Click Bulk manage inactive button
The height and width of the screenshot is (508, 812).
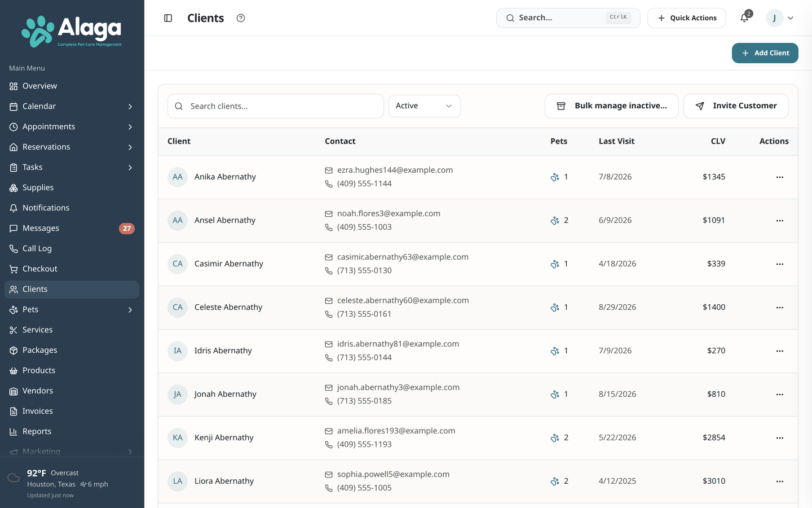click(612, 106)
